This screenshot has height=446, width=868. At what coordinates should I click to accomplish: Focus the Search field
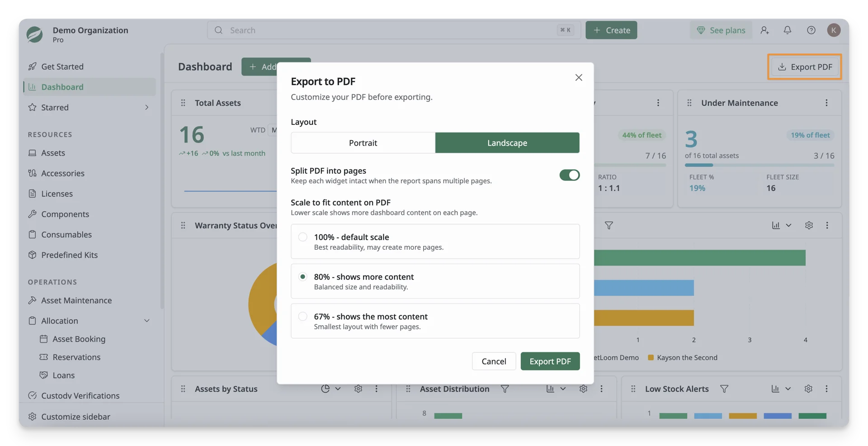click(x=394, y=30)
